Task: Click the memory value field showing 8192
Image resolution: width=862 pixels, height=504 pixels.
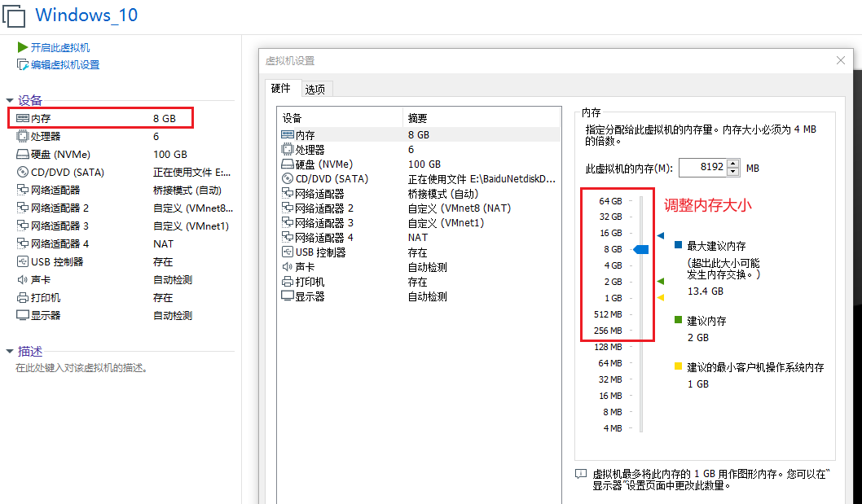Action: [x=703, y=168]
